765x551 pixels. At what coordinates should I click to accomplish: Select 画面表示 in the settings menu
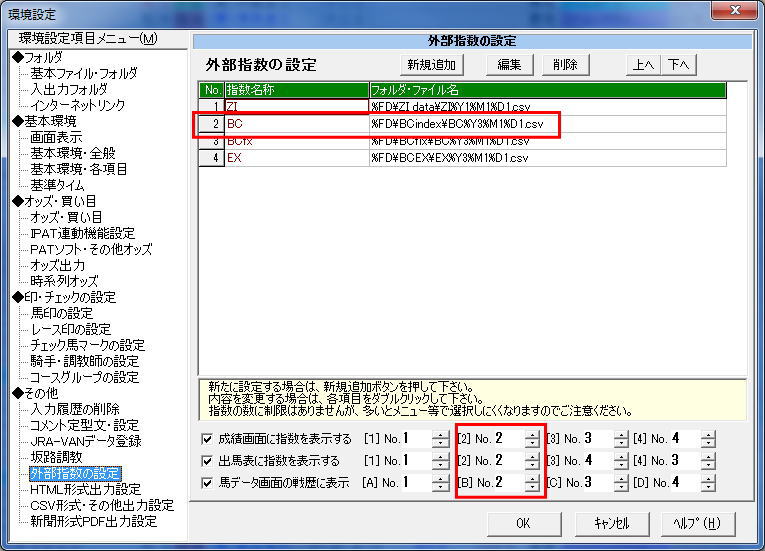[56, 137]
